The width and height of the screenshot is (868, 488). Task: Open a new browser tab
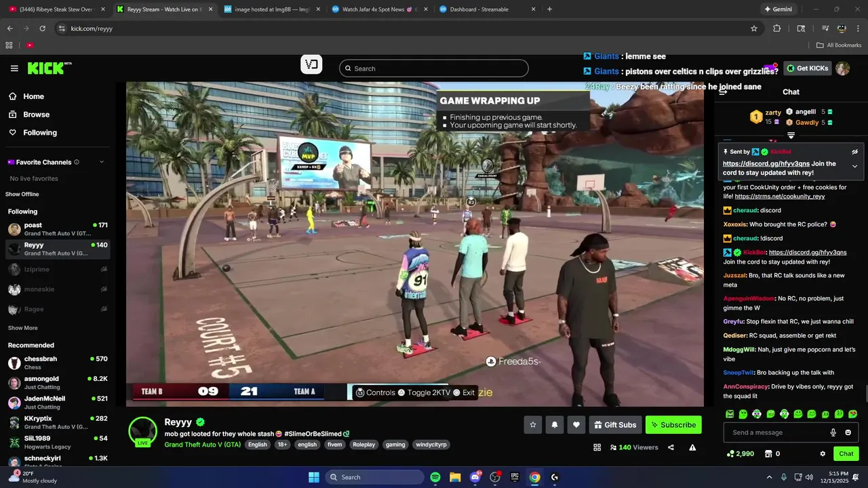(x=549, y=9)
